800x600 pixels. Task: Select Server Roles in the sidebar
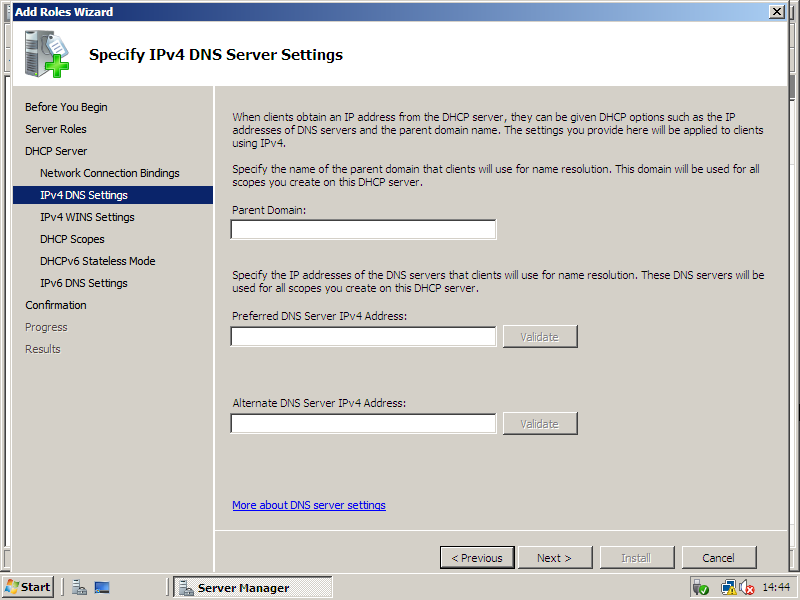point(56,129)
